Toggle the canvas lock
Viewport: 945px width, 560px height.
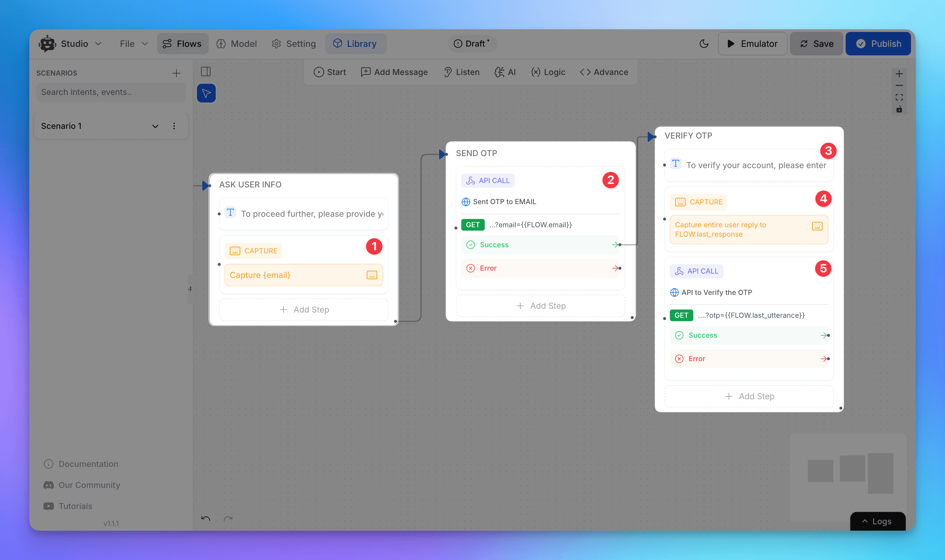[x=899, y=110]
